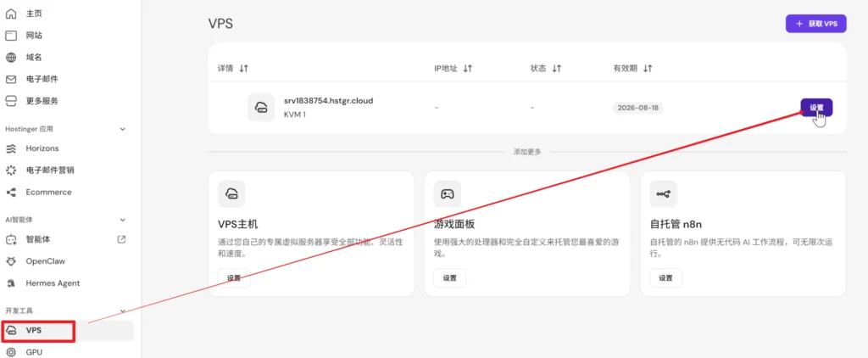Click the 获取 VPS button

pyautogui.click(x=816, y=24)
